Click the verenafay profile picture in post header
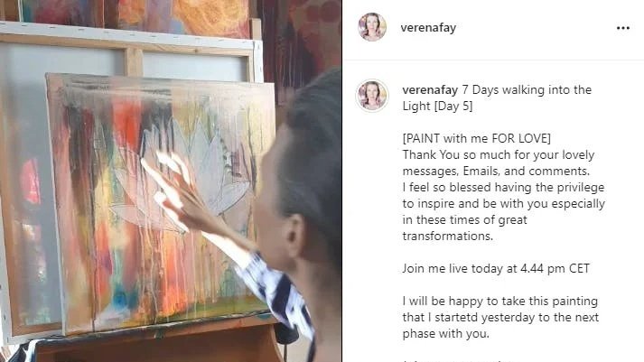The height and width of the screenshot is (362, 644). pos(372,27)
